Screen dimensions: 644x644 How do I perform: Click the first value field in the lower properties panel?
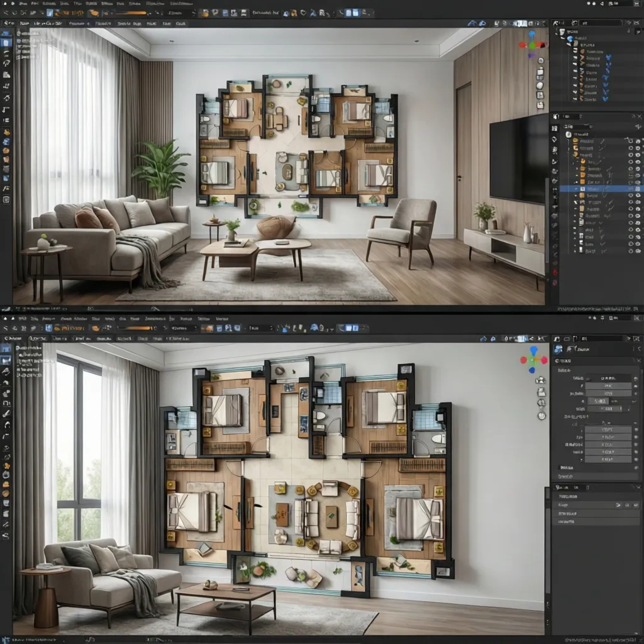(x=608, y=379)
